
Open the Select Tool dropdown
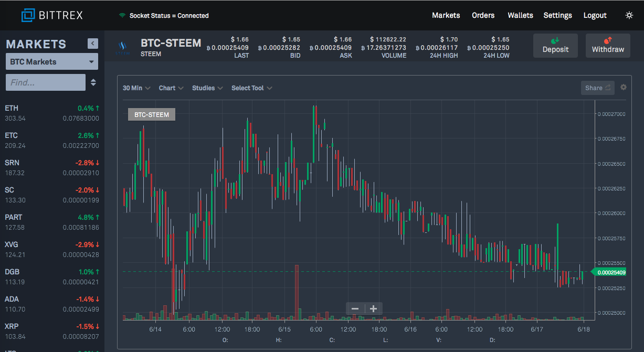[252, 88]
